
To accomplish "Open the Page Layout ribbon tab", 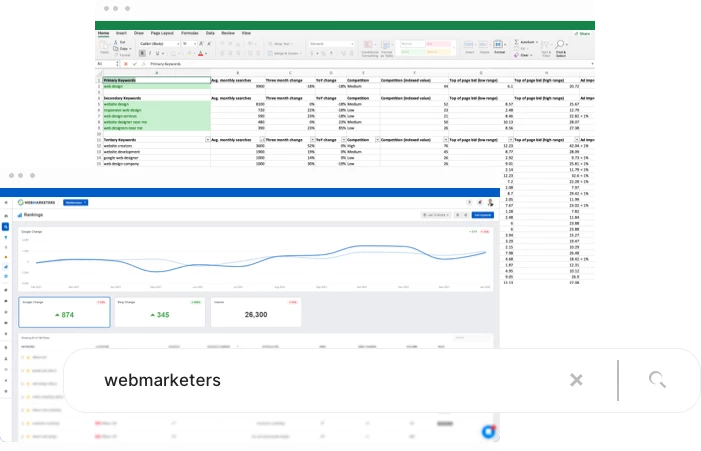I will [x=162, y=33].
